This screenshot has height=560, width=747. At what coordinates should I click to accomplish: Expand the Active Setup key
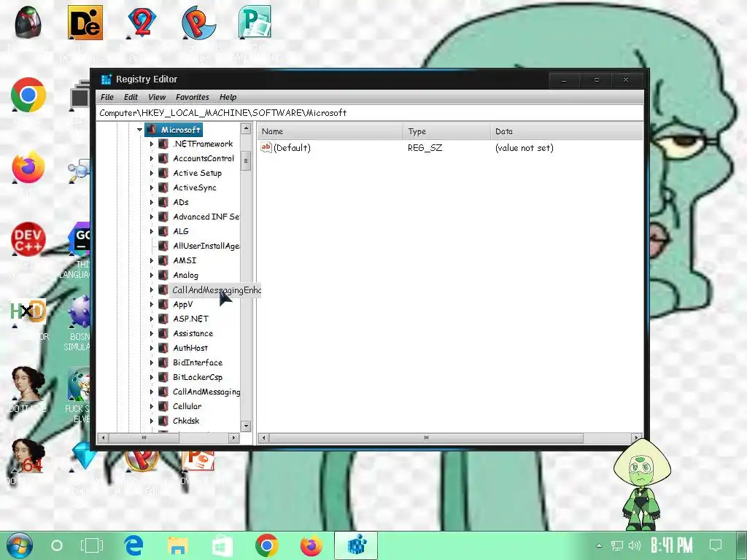[x=152, y=173]
